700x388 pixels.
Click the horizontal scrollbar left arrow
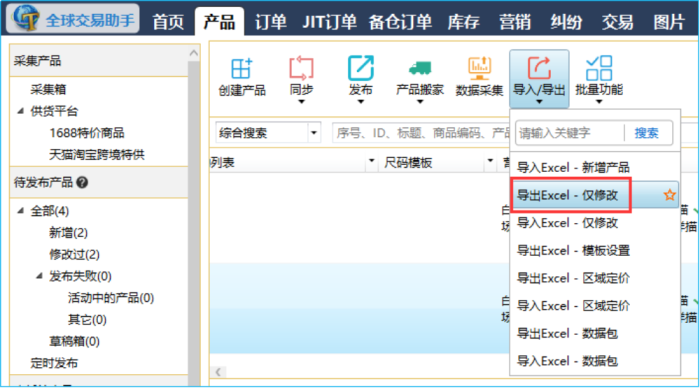tap(218, 372)
